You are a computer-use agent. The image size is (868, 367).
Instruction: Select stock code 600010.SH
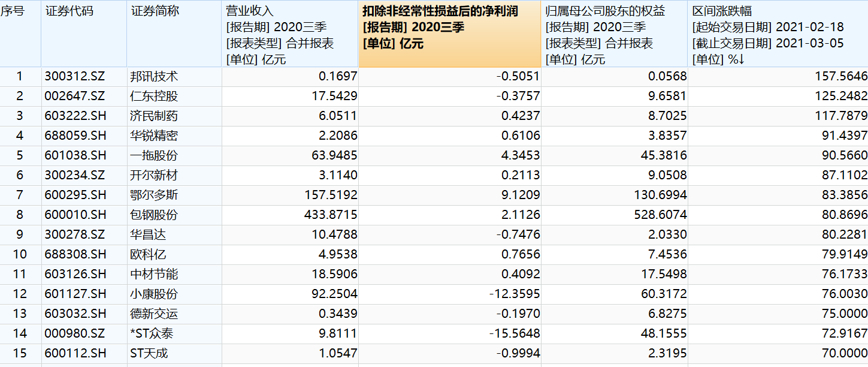click(x=75, y=215)
